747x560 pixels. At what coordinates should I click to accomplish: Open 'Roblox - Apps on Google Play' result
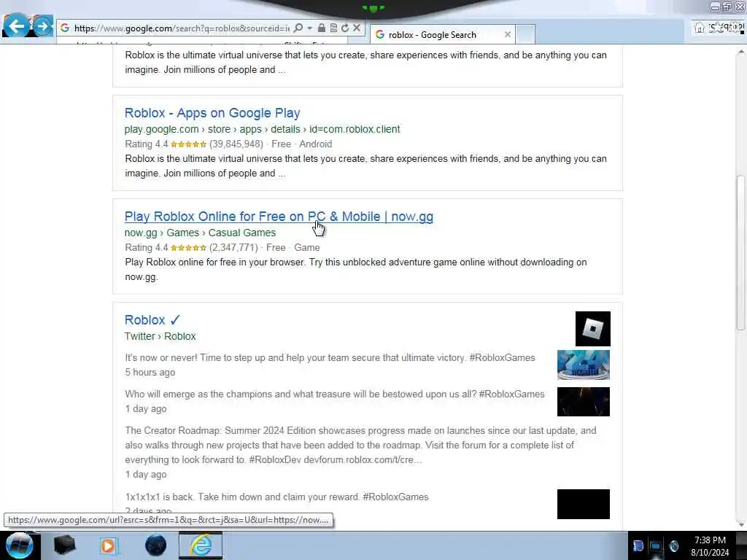click(x=212, y=113)
